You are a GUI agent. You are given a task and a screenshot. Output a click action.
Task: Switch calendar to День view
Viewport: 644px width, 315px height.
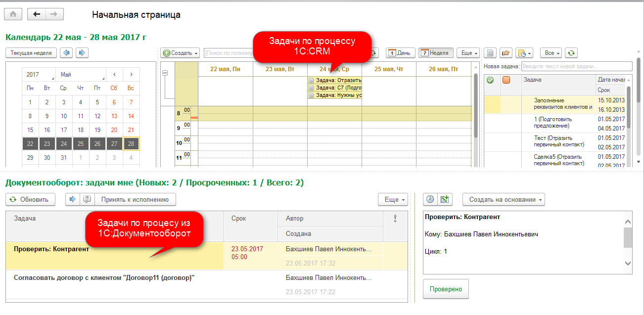[x=399, y=53]
